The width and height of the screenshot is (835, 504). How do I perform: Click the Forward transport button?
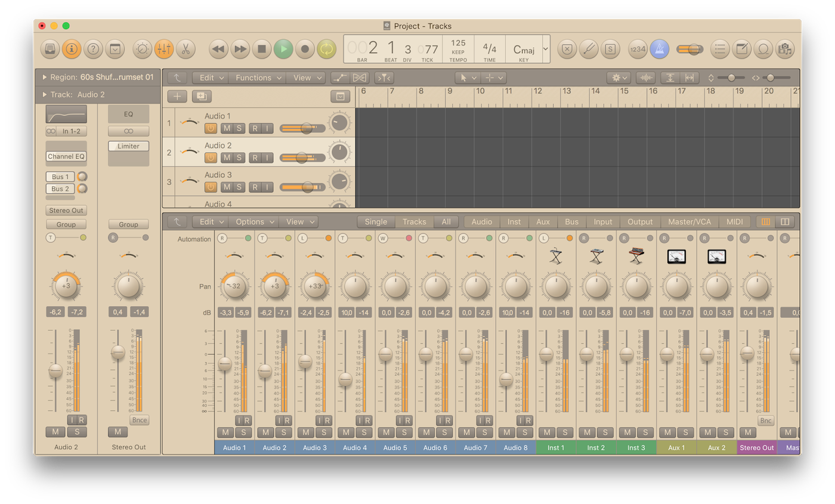point(240,49)
